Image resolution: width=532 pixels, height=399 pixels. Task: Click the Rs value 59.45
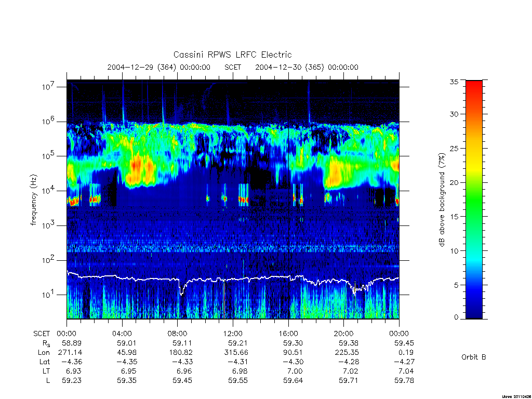click(x=404, y=343)
